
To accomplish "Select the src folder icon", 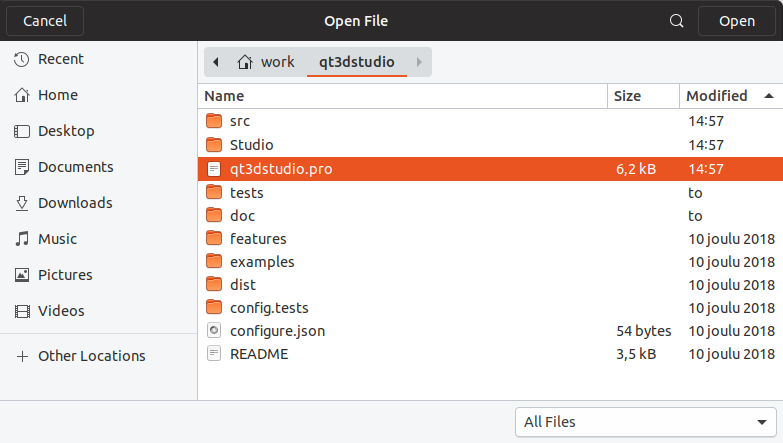I will click(213, 121).
